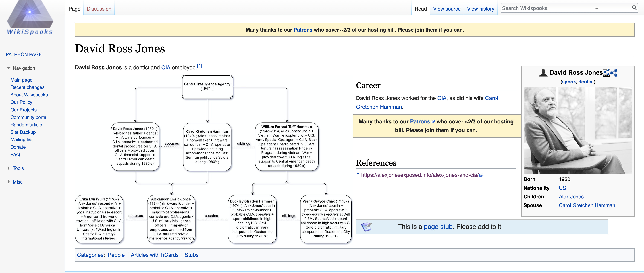Click the page stub link

coord(438,227)
